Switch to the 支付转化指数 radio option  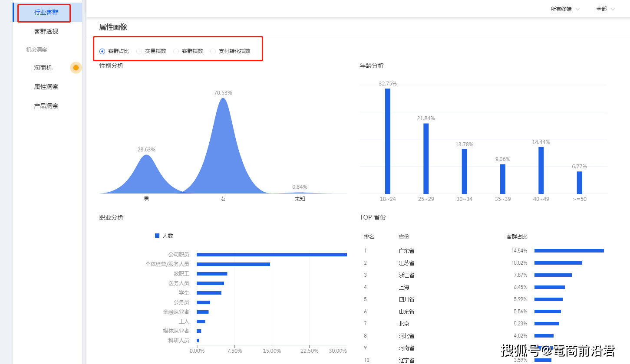[213, 51]
